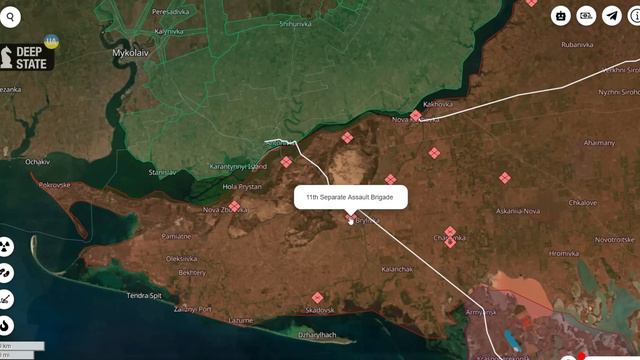Select the unit marker above Skadovsk

click(318, 298)
